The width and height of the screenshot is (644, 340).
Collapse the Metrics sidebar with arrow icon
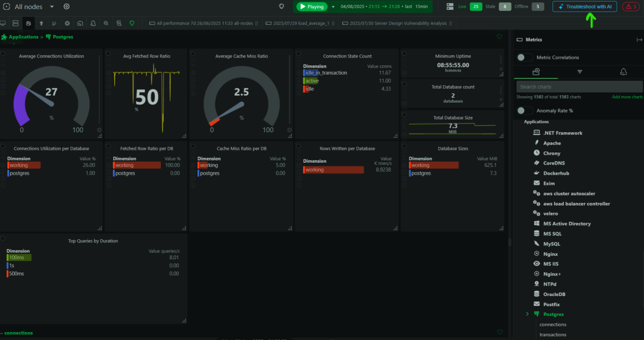(x=639, y=40)
